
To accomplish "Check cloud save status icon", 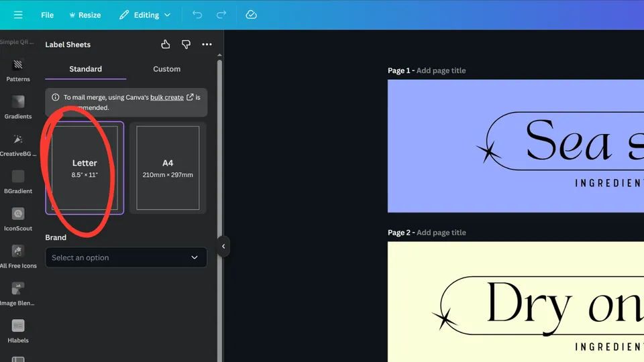I will tap(251, 15).
